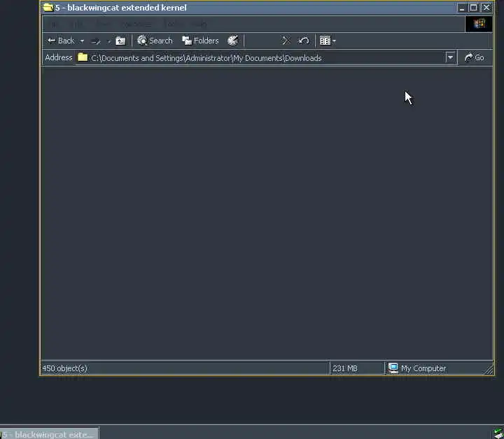Click the folder icon in the title bar
The image size is (504, 439).
coord(48,8)
